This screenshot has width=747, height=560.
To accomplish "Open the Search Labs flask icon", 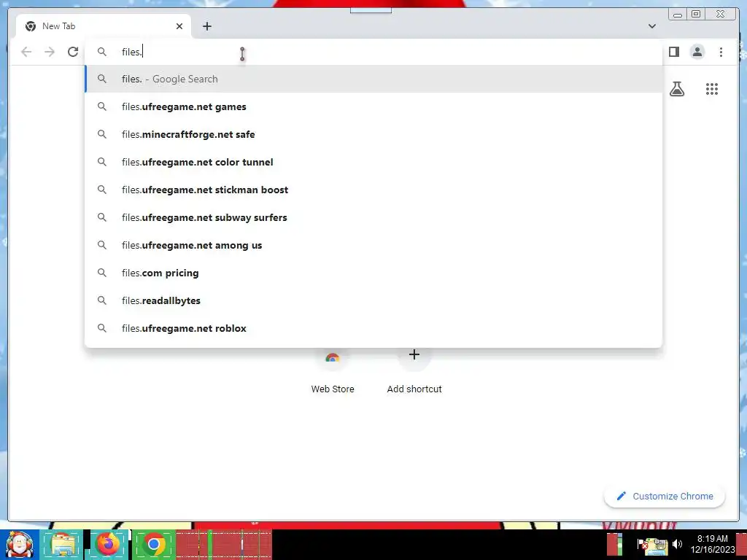I will click(676, 88).
